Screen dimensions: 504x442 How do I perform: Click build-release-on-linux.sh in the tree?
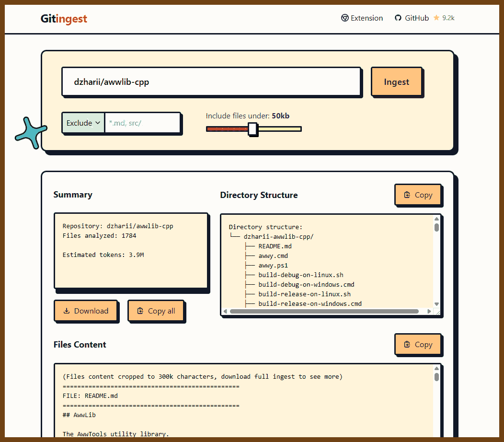click(x=304, y=294)
